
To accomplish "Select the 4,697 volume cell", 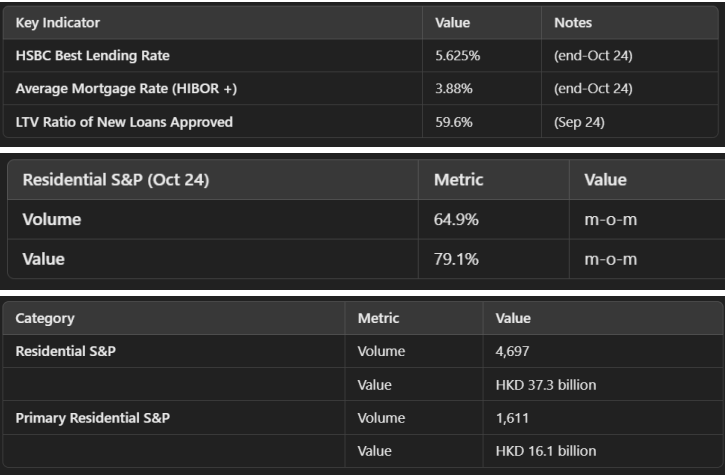I will coord(514,351).
